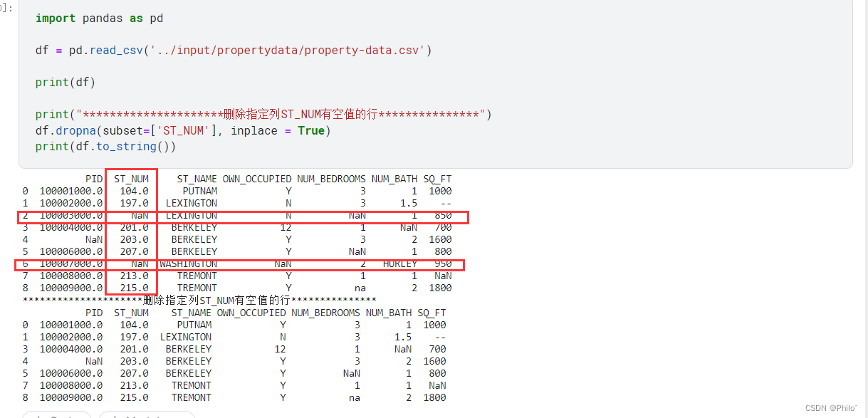The width and height of the screenshot is (868, 418).
Task: Click SQ_FT header in second output table
Action: 432,313
